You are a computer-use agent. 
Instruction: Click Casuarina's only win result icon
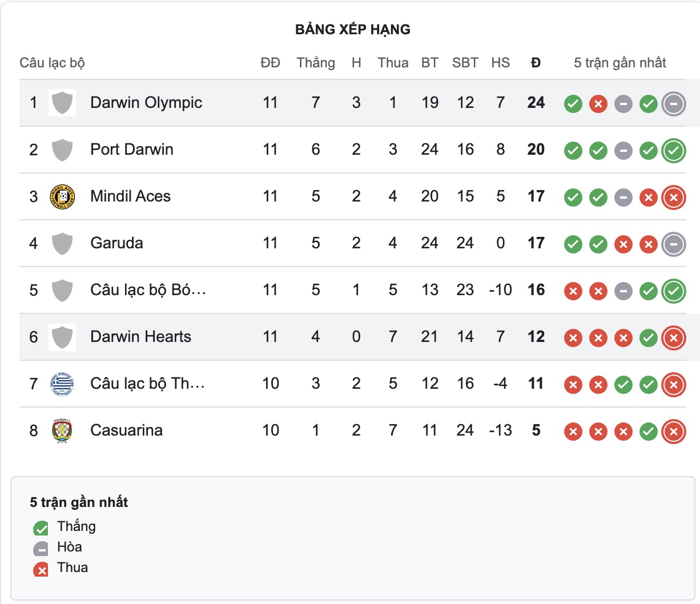tap(649, 432)
